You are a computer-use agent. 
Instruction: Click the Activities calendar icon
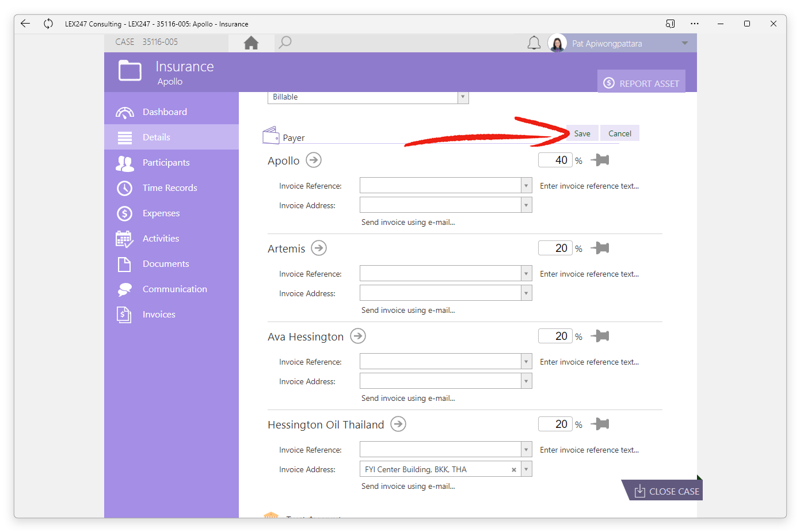coord(124,239)
